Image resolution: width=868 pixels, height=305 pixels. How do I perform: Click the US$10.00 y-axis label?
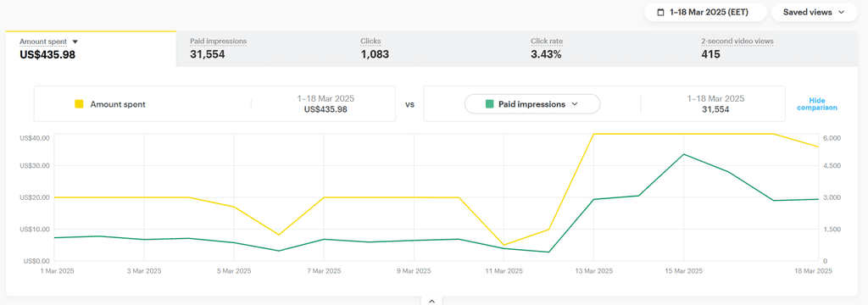point(36,229)
